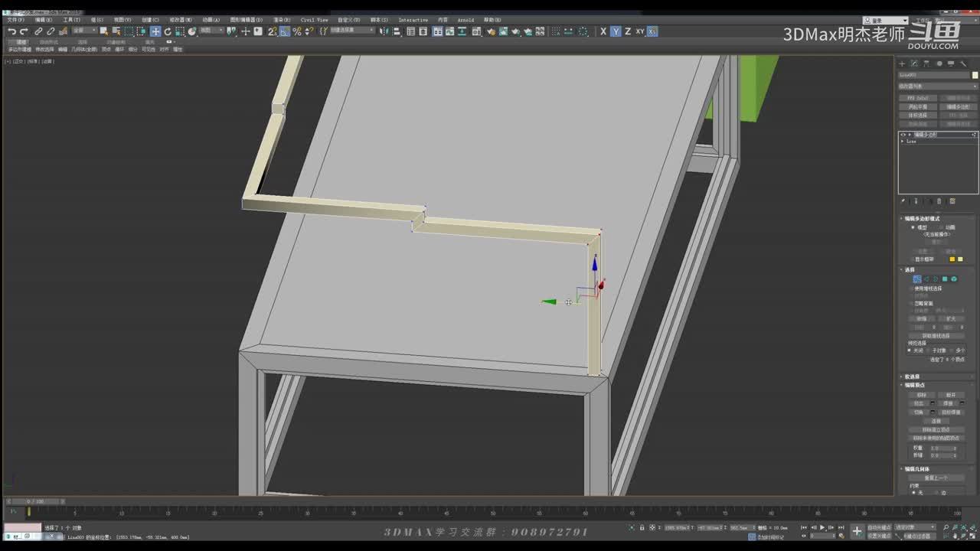The image size is (980, 551).
Task: Toggle the Angle Snap icon
Action: (284, 31)
